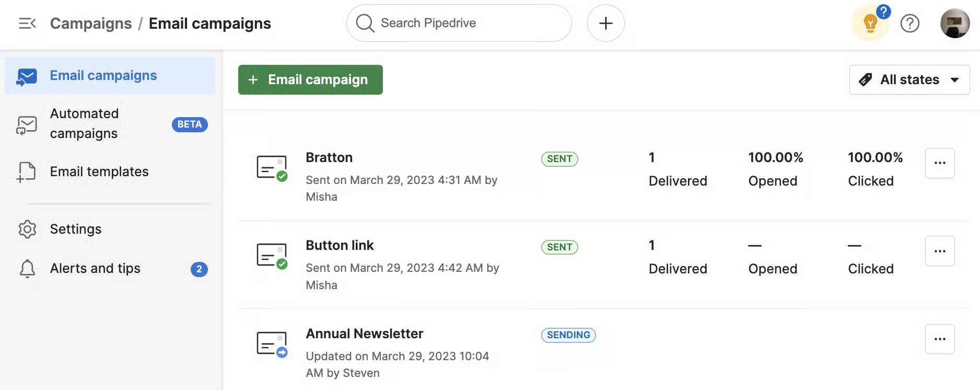The height and width of the screenshot is (390, 980).
Task: Click the Search Pipedrive input field
Action: pos(459,22)
